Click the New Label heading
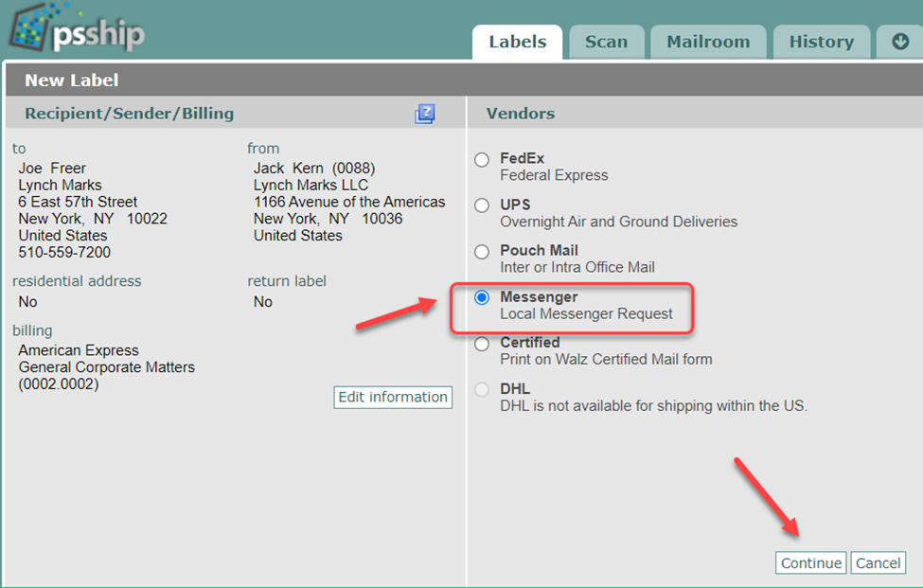The height and width of the screenshot is (588, 923). coord(72,80)
